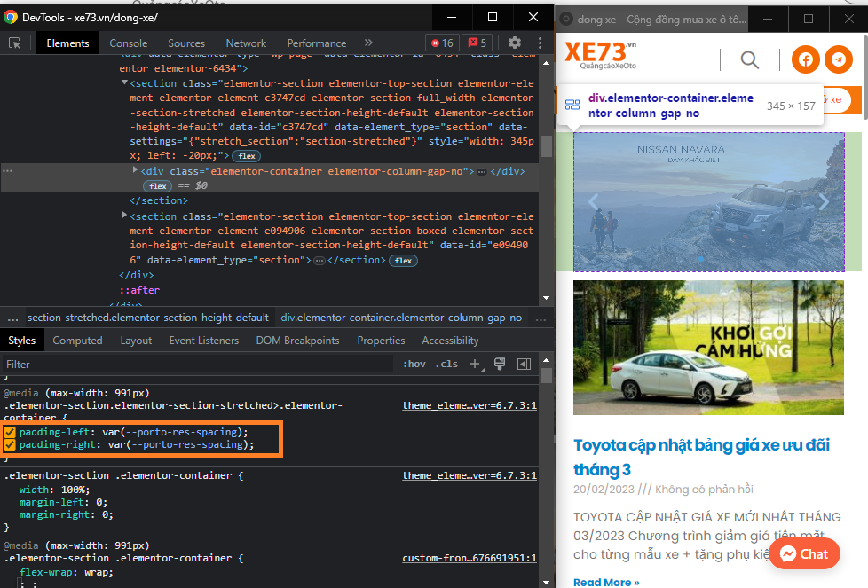Open theme_eleme source link for stretched container rule
Image resolution: width=868 pixels, height=588 pixels.
469,405
